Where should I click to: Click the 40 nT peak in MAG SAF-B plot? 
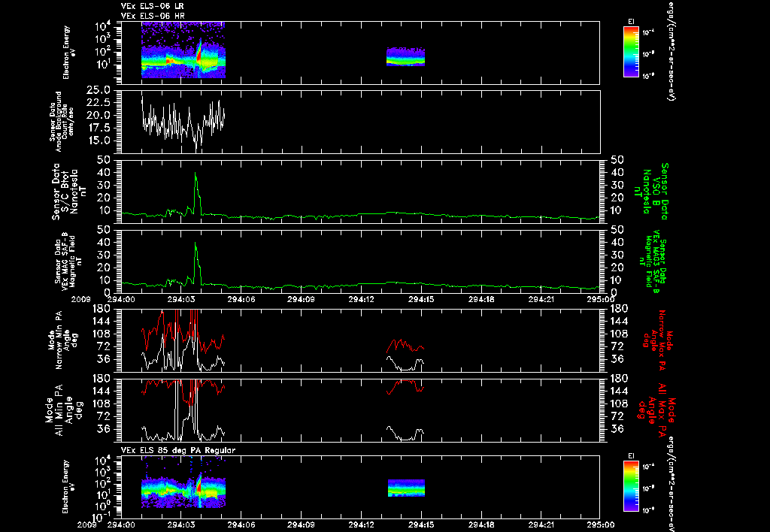196,243
